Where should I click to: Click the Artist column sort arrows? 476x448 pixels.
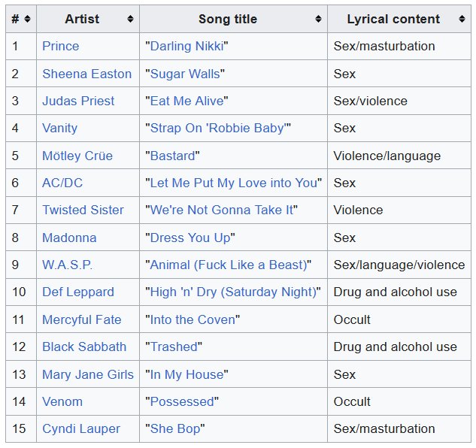point(130,19)
